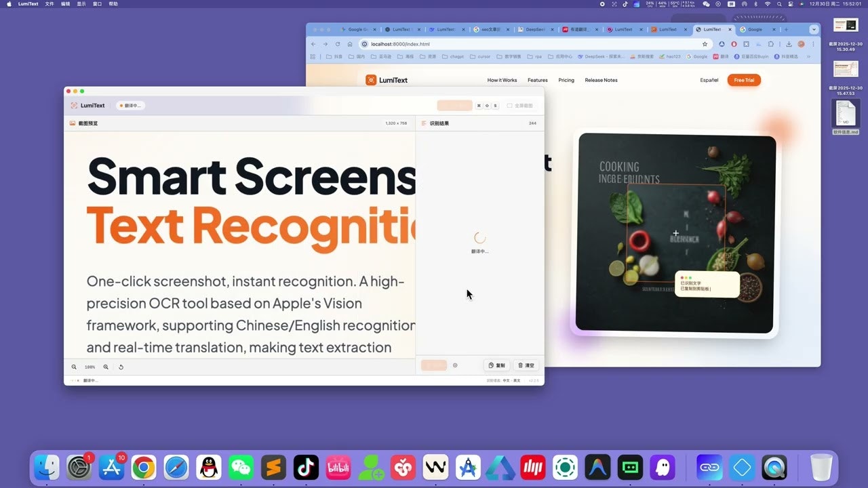The image size is (868, 488).
Task: Click the Features nav link
Action: tap(538, 80)
